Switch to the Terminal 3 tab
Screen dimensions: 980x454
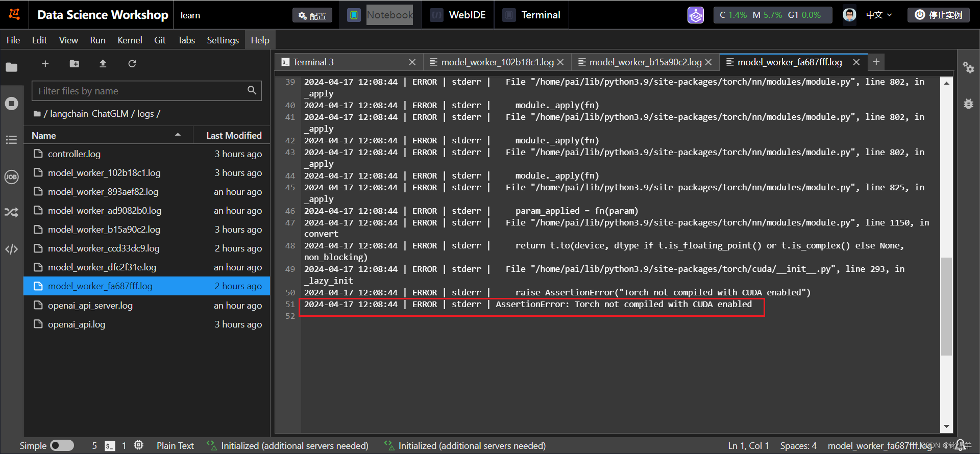click(348, 62)
